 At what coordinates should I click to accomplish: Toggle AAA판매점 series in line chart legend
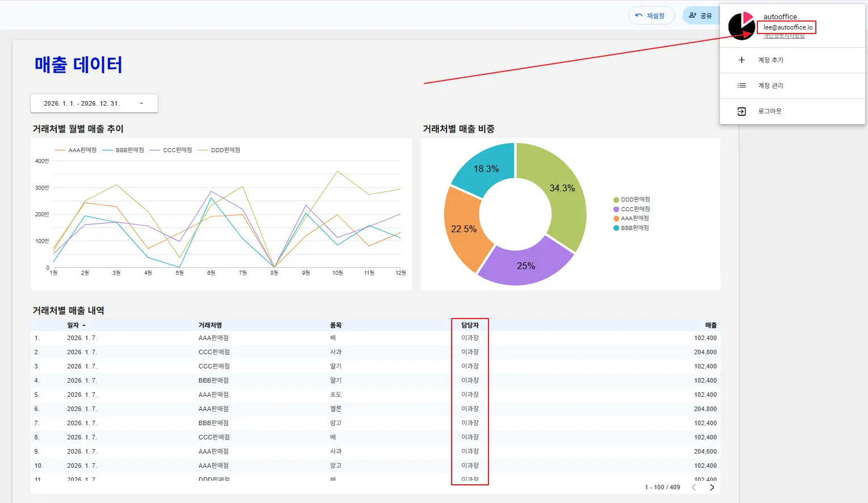(x=76, y=150)
